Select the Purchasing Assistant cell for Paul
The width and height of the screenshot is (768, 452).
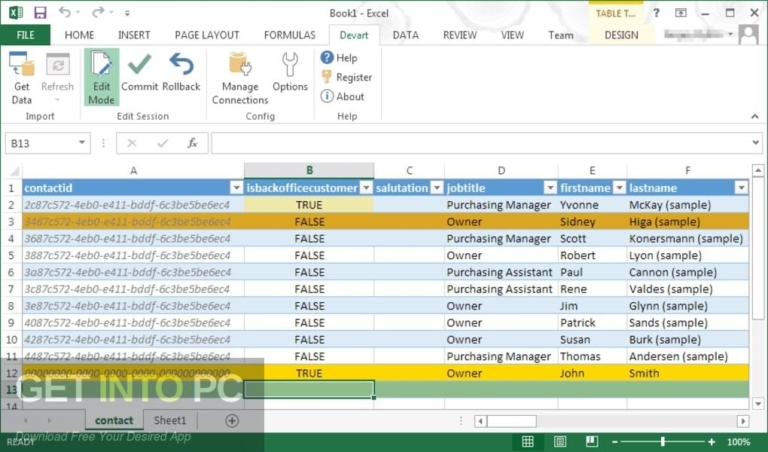tap(501, 272)
